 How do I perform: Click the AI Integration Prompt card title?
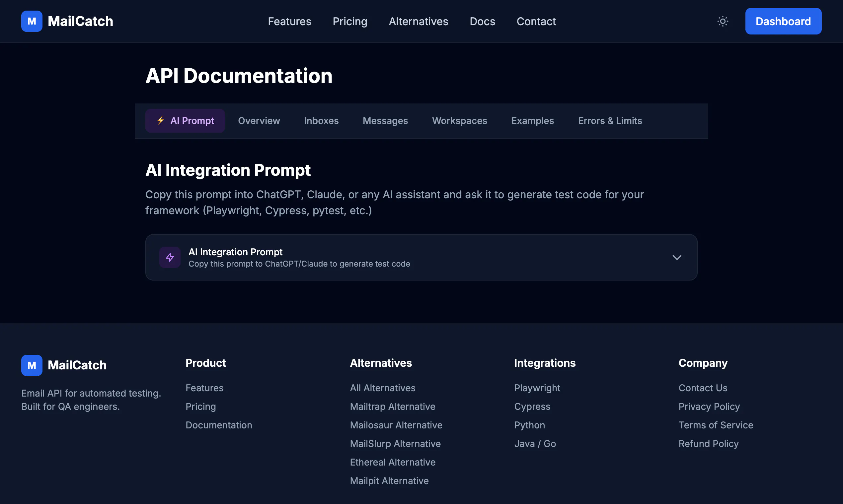235,252
